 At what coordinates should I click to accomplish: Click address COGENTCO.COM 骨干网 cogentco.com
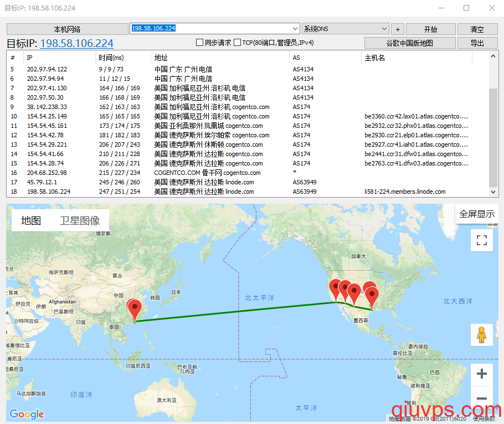tap(207, 173)
